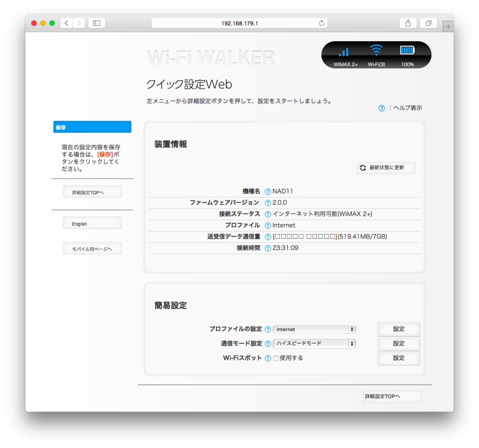Viewport: 479px width, 448px height.
Task: Open help icon for 接続ステータス
Action: (x=268, y=214)
